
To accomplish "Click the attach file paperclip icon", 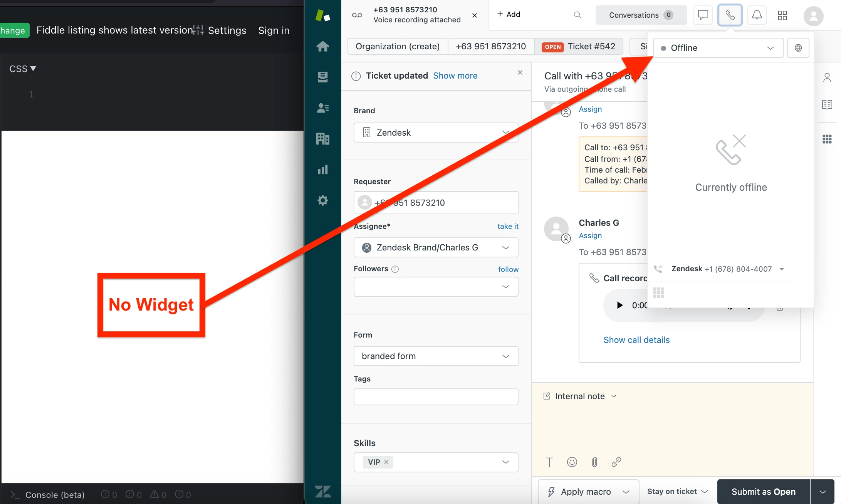I will [x=594, y=462].
